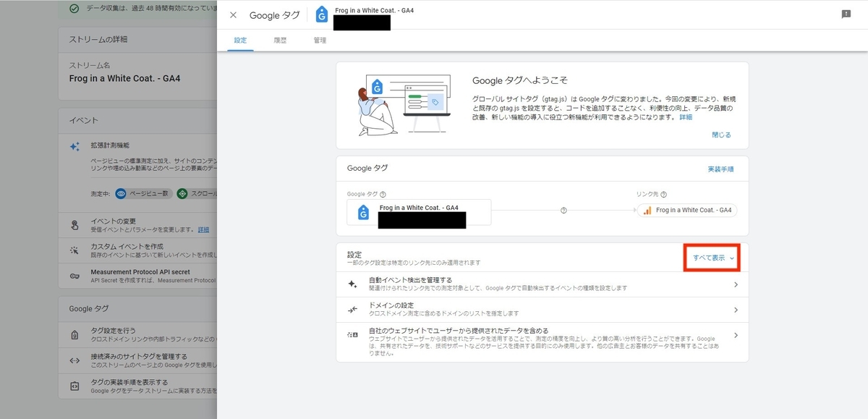Click the touch icon beside イベントの変更
Image resolution: width=868 pixels, height=419 pixels.
[x=75, y=225]
